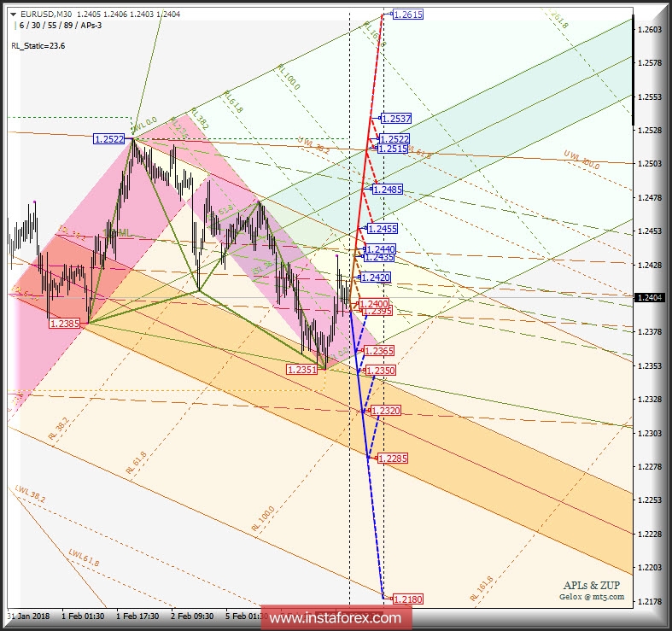This screenshot has width=672, height=631.
Task: Click the 1.2353 price axis value
Action: (650, 365)
